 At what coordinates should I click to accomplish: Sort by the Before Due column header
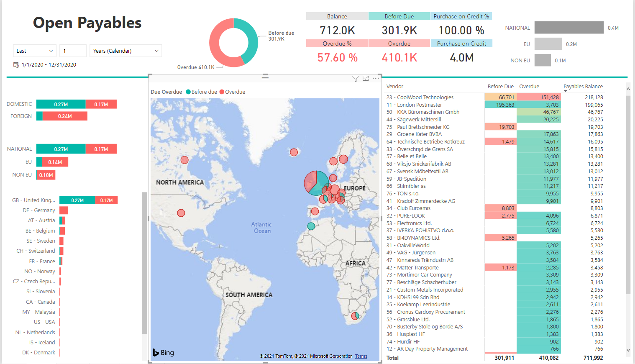500,87
